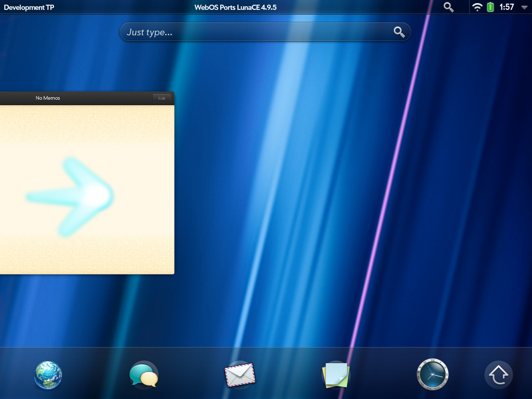Click the No Memos header title
The image size is (532, 399).
point(48,98)
